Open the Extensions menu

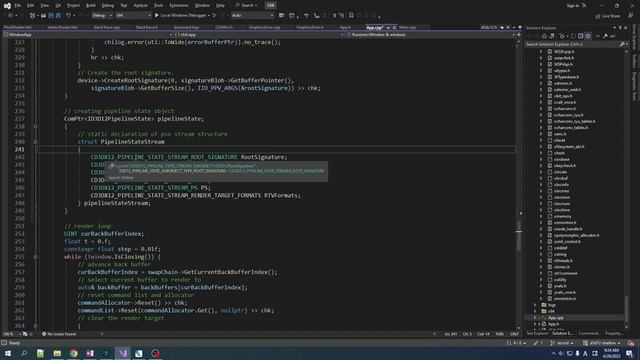pos(179,6)
